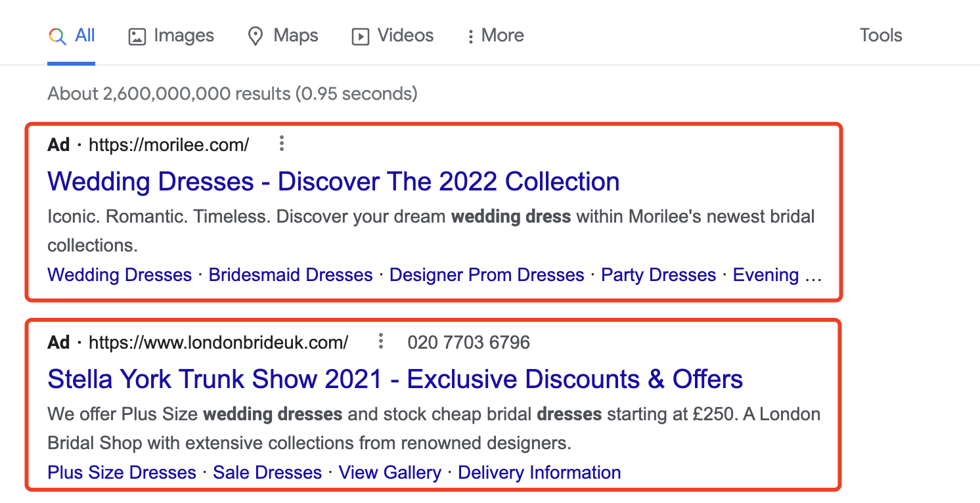Open the three-dot menu for morilee.com ad

click(x=281, y=143)
